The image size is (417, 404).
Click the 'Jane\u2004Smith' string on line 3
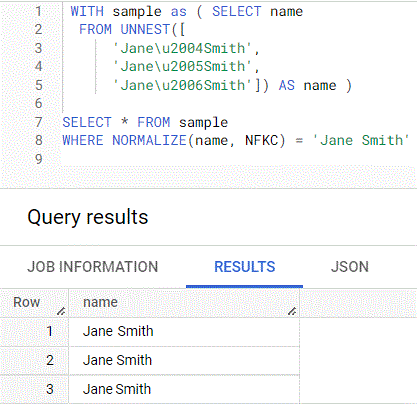(x=183, y=48)
